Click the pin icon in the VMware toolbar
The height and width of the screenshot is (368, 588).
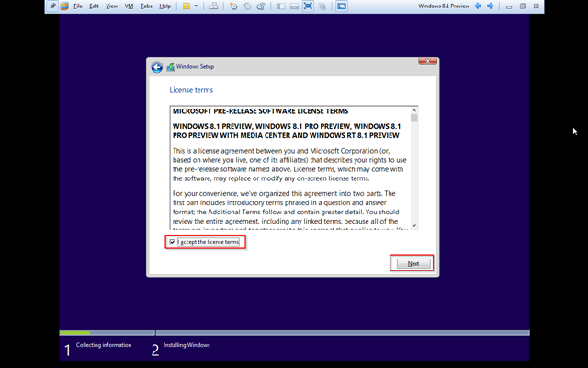[52, 6]
